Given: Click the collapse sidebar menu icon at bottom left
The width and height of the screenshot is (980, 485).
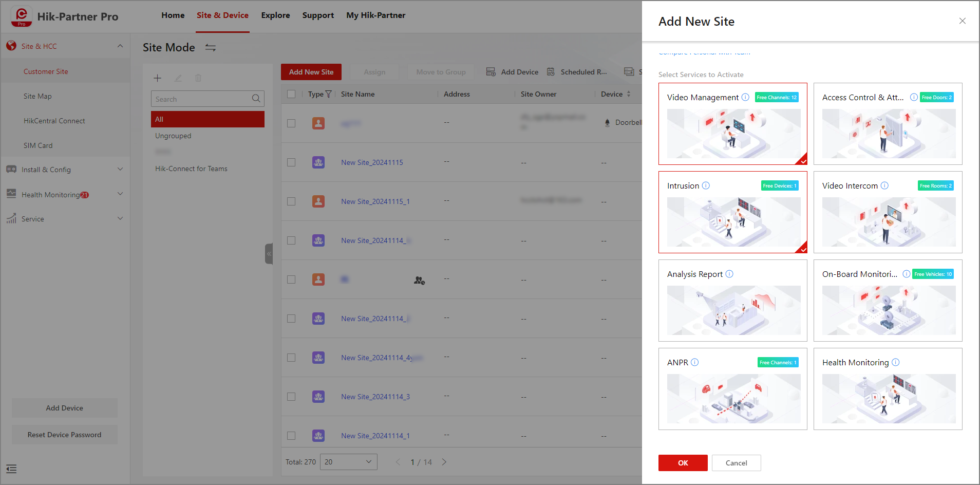Looking at the screenshot, I should click(x=11, y=469).
